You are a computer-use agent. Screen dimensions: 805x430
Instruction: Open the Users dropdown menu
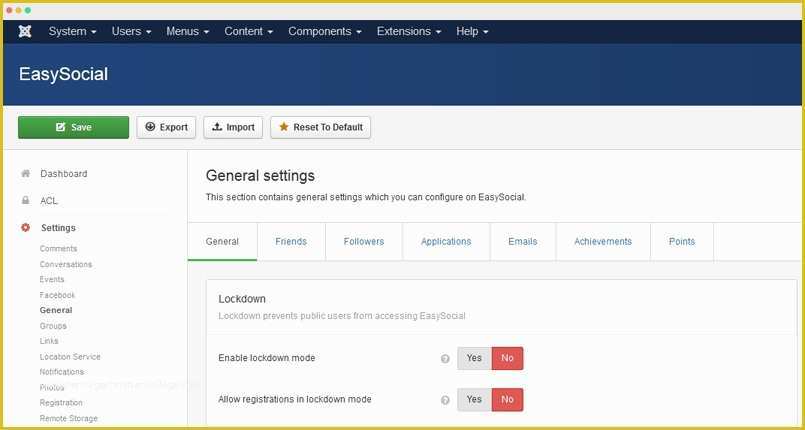[131, 31]
